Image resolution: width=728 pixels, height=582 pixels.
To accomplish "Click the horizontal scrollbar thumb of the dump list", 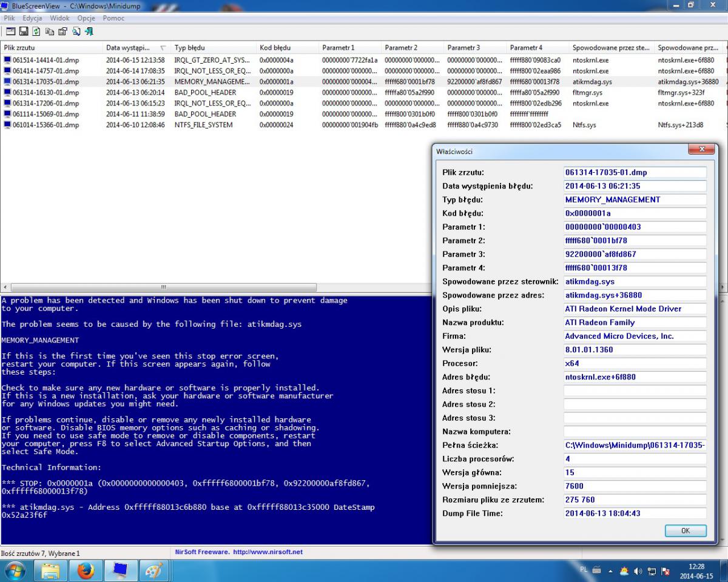I will coord(164,287).
